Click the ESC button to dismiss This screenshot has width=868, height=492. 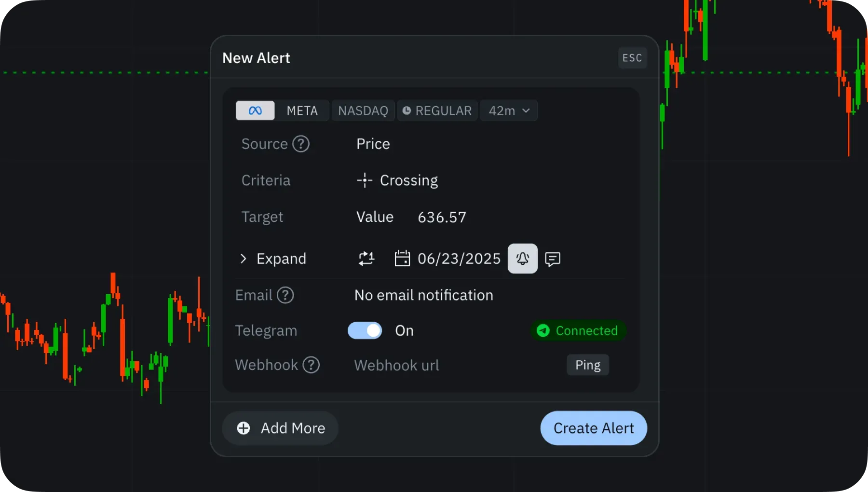[632, 58]
